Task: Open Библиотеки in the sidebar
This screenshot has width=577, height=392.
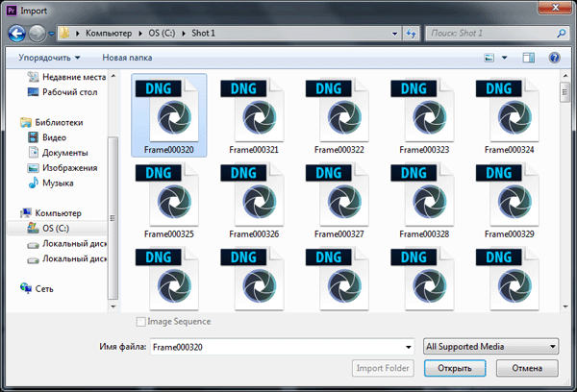Action: pyautogui.click(x=52, y=122)
